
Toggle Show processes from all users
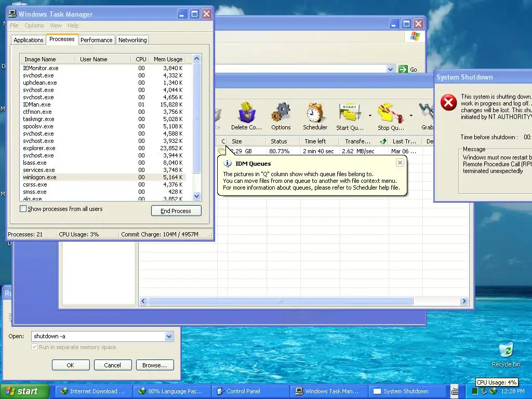point(23,209)
